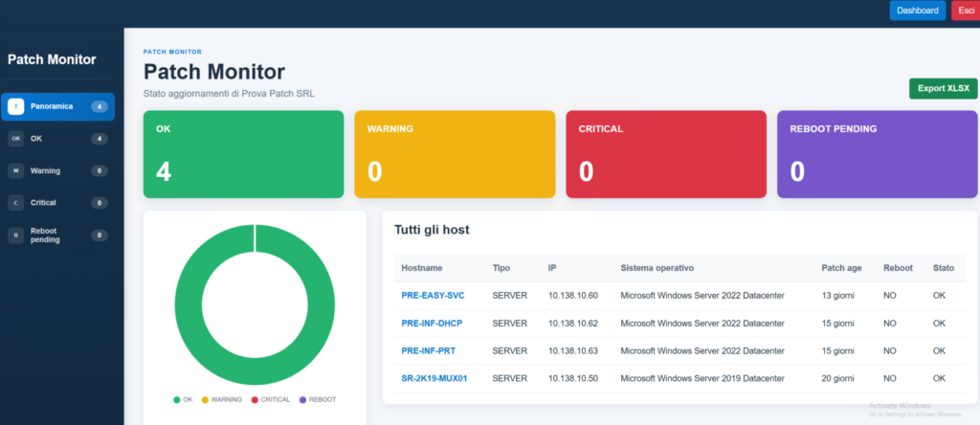Image resolution: width=980 pixels, height=425 pixels.
Task: Toggle the WARNING legend dot under chart
Action: 205,399
